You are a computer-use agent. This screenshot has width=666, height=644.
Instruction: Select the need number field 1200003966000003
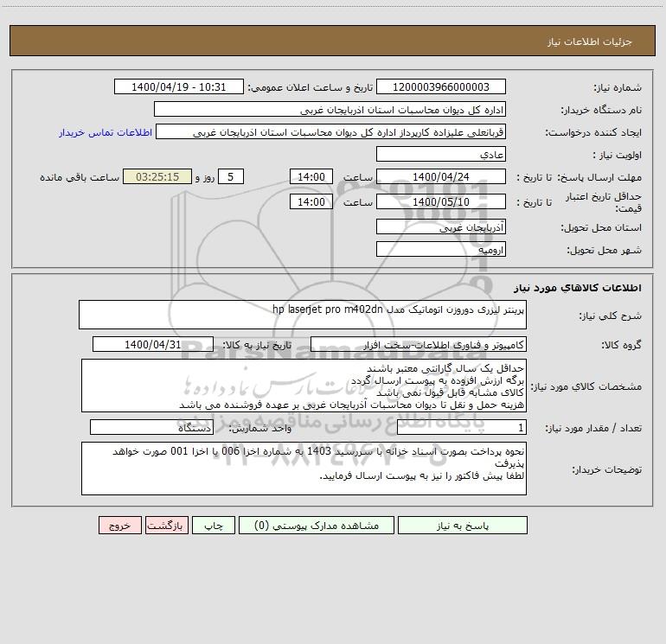441,87
